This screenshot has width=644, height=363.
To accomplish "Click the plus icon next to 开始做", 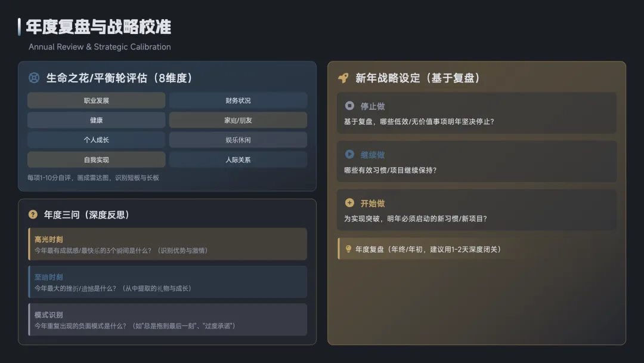I will click(x=349, y=202).
